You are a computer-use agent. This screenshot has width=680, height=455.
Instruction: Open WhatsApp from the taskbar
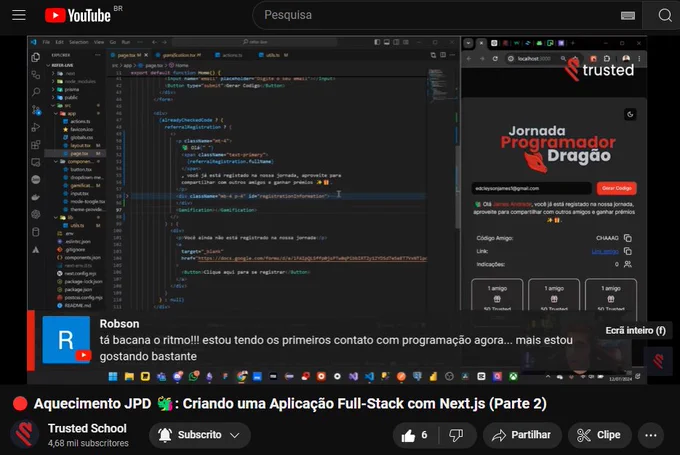pyautogui.click(x=194, y=376)
